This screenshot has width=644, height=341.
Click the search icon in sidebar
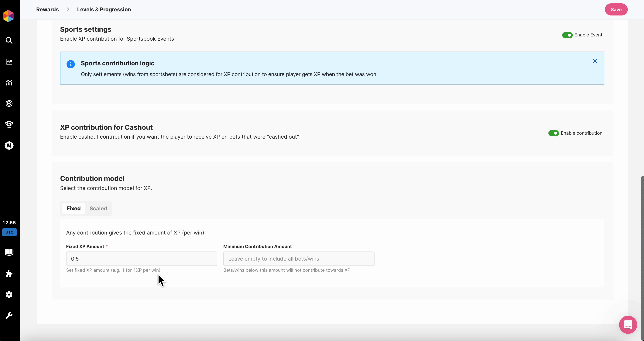tap(9, 40)
